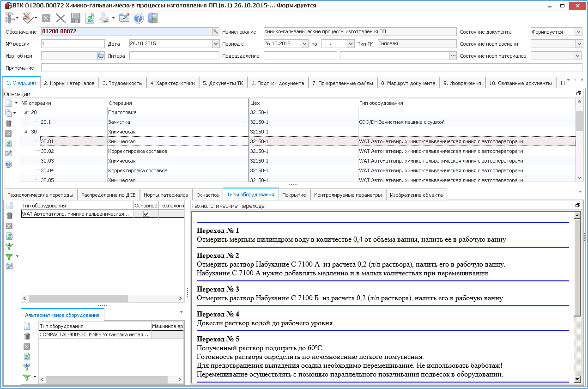Viewport: 588px width, 389px height.
Task: Go to the 8. Маршрут документа tab
Action: click(x=408, y=83)
